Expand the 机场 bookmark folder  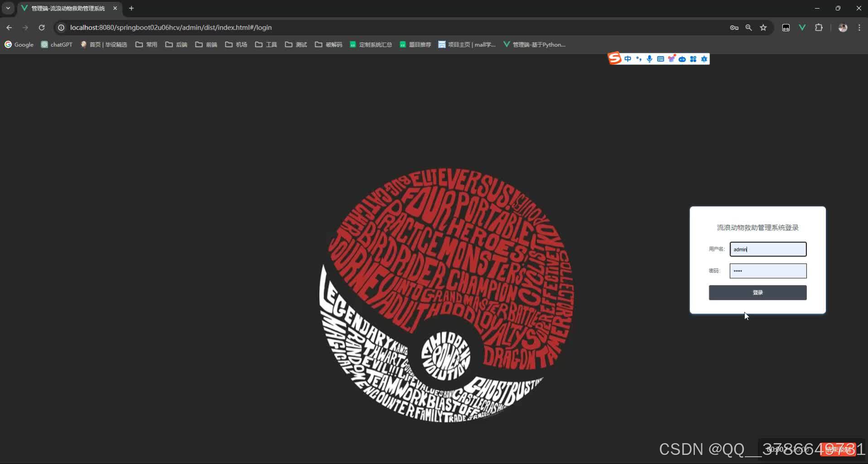[236, 44]
